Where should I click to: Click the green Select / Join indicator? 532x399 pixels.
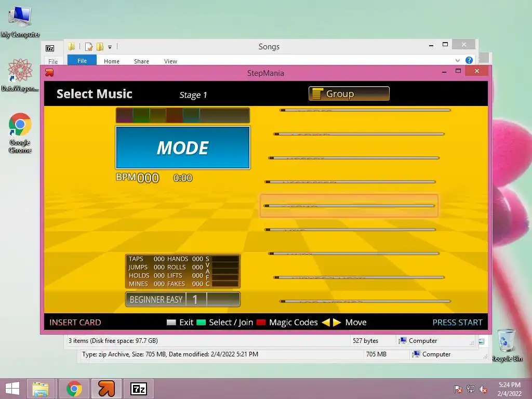(201, 322)
